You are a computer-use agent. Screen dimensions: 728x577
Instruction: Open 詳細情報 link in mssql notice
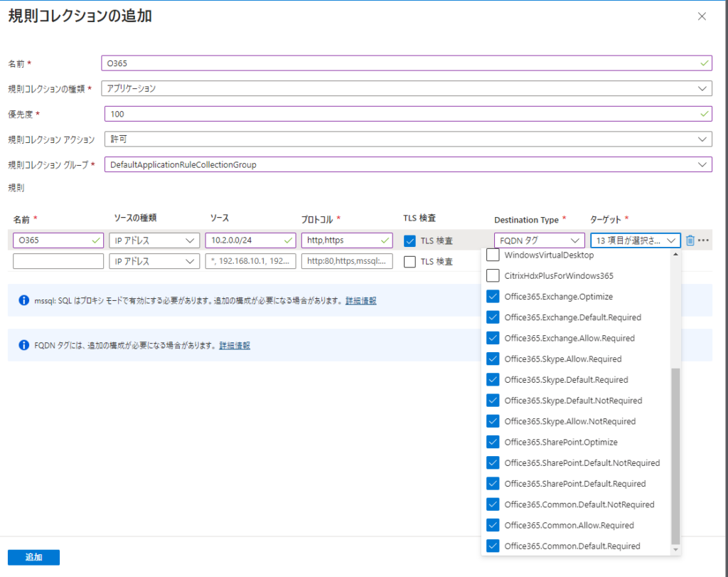tap(360, 301)
